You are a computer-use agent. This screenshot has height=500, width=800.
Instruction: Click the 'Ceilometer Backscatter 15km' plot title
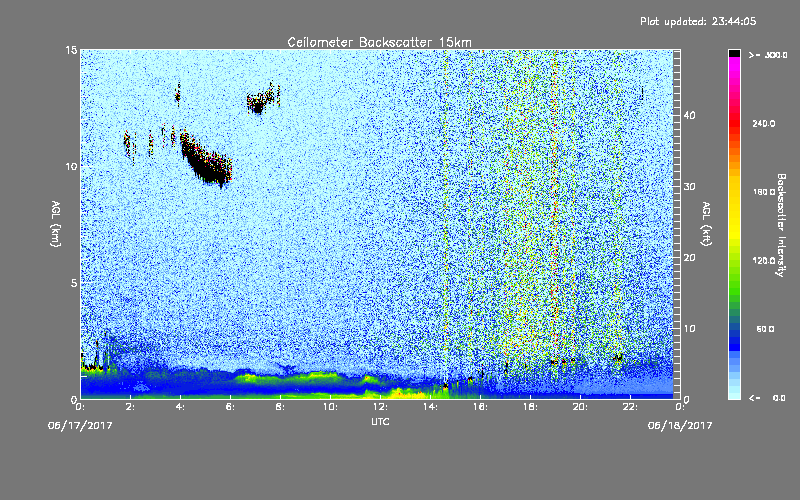379,42
